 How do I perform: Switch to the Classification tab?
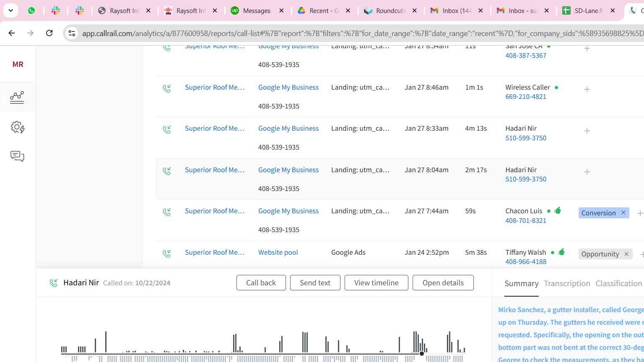pyautogui.click(x=619, y=284)
